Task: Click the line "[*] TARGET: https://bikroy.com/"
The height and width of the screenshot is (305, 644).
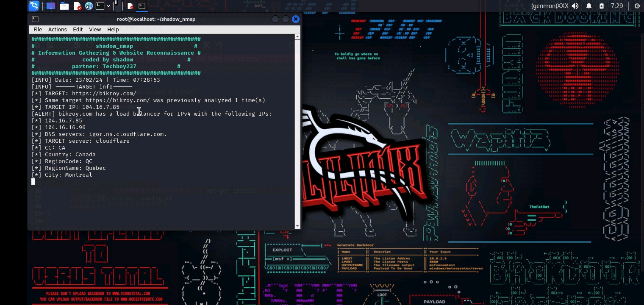Action: pos(84,94)
